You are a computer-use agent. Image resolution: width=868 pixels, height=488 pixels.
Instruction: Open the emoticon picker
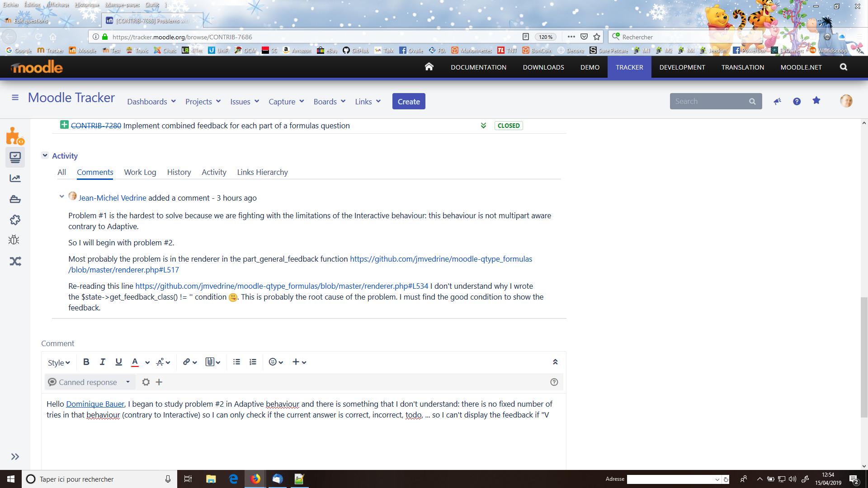click(276, 362)
